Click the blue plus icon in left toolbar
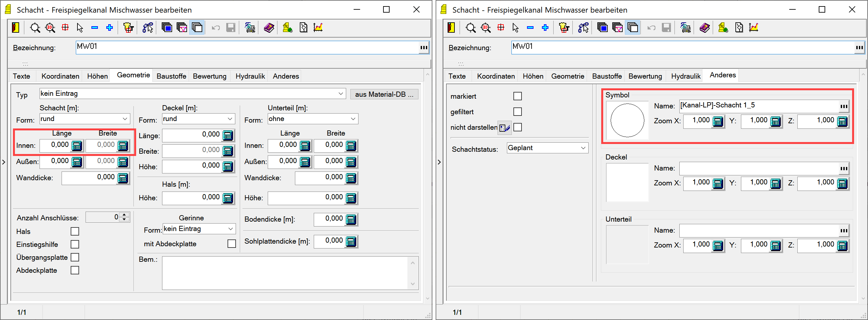This screenshot has width=868, height=320. coord(110,28)
